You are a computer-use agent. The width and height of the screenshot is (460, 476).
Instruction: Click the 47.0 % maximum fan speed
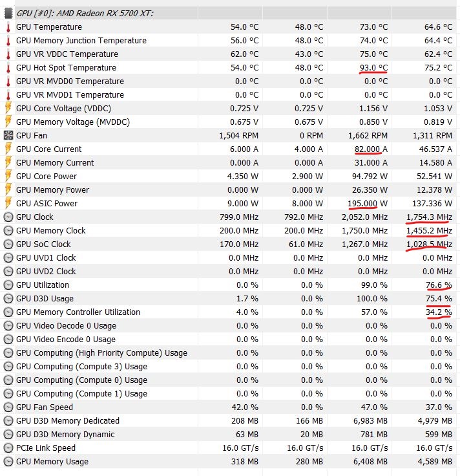(374, 407)
